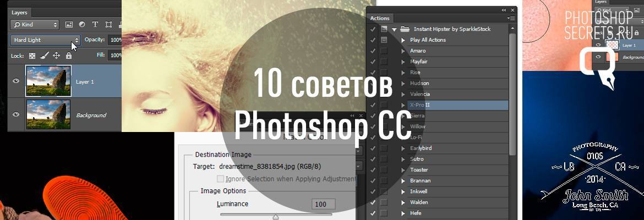The width and height of the screenshot is (644, 220).
Task: Click the pixel layer filter icon
Action: click(x=69, y=25)
